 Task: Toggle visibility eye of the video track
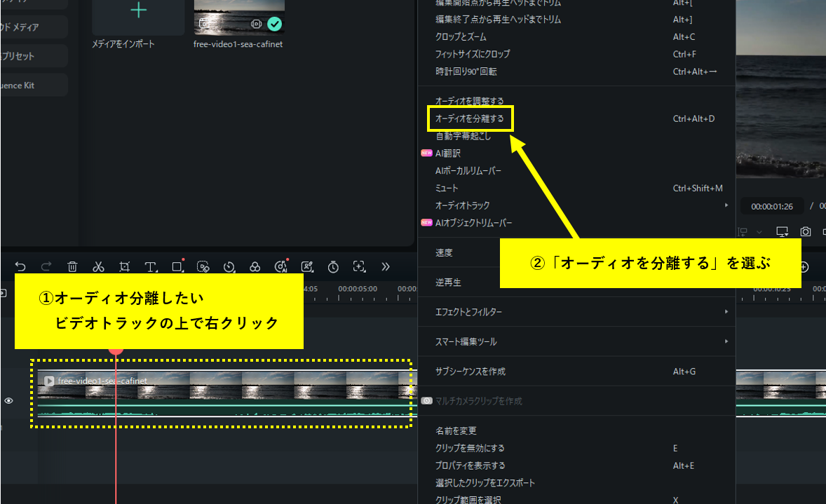coord(9,401)
